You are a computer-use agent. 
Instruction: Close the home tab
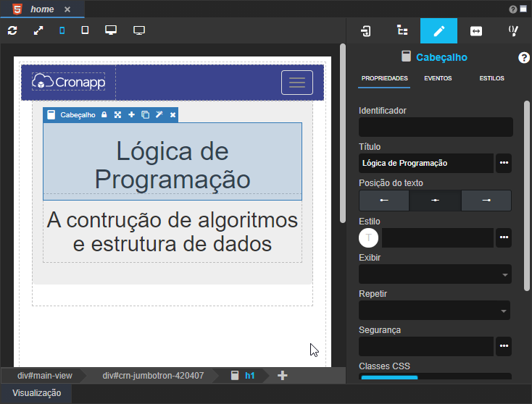[x=67, y=9]
